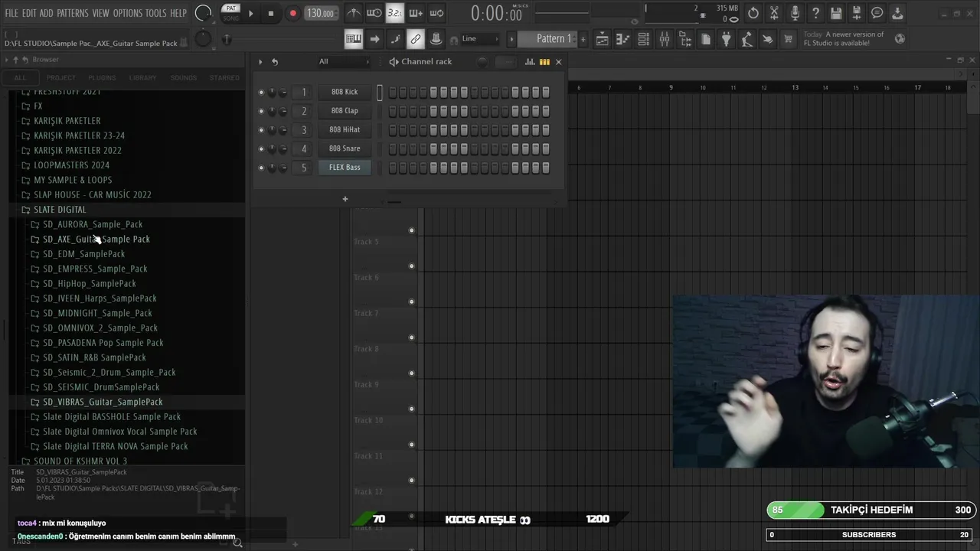Open the channel rack graph editor icon
The width and height of the screenshot is (980, 551).
530,62
